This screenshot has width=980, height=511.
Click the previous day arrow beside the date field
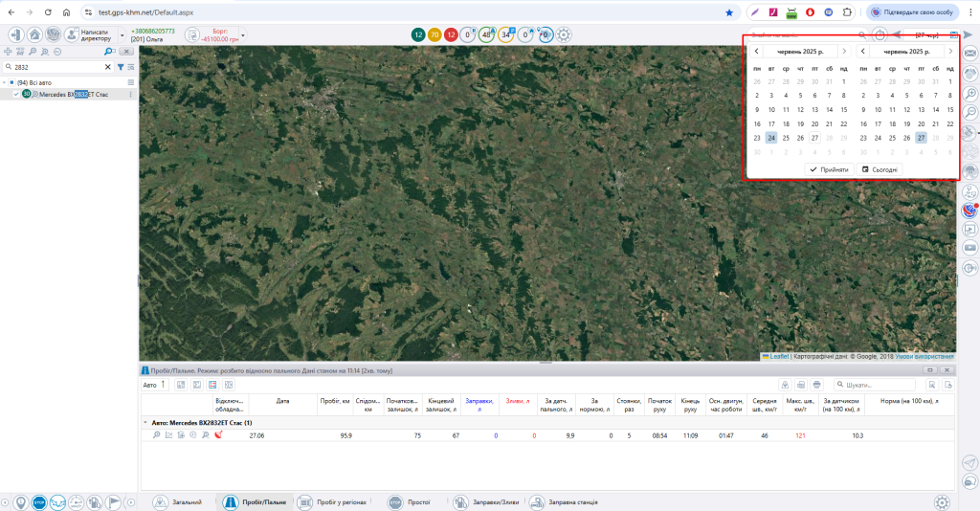click(897, 35)
